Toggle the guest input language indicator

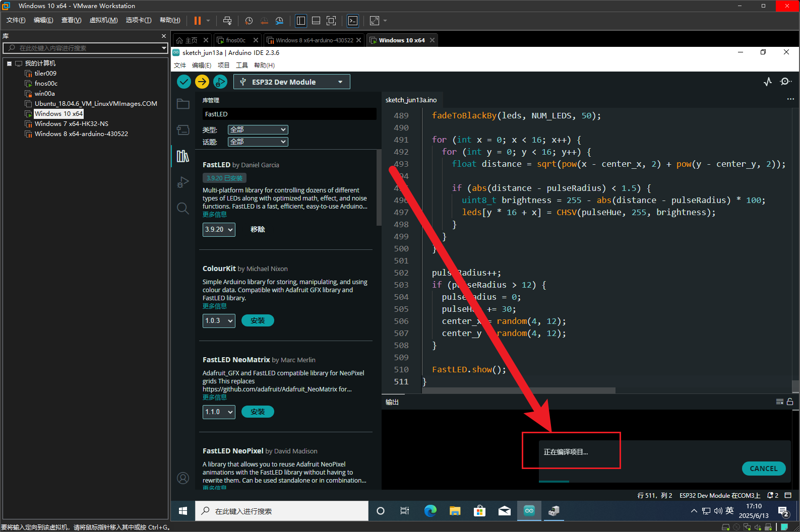click(x=729, y=511)
